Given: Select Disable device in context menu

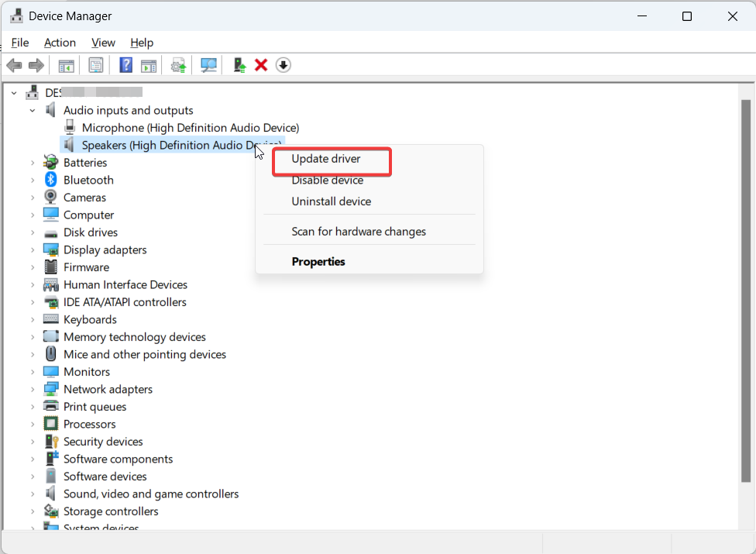Looking at the screenshot, I should [327, 181].
